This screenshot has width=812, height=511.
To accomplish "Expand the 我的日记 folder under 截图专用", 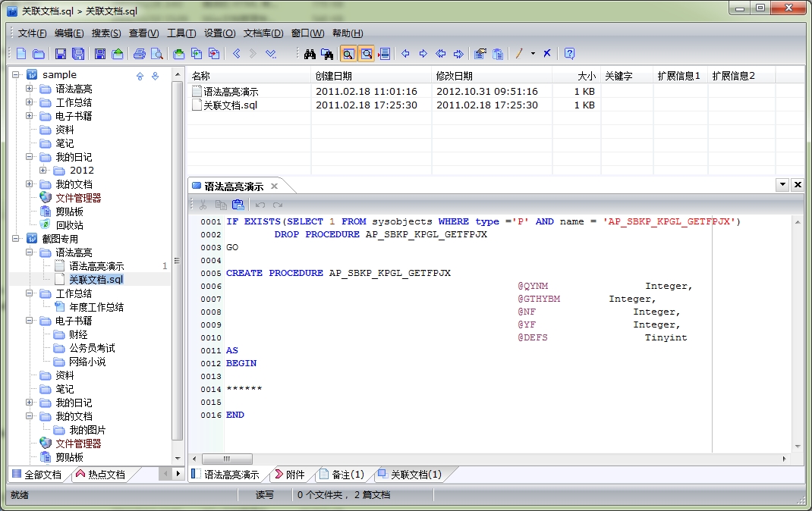I will point(30,403).
